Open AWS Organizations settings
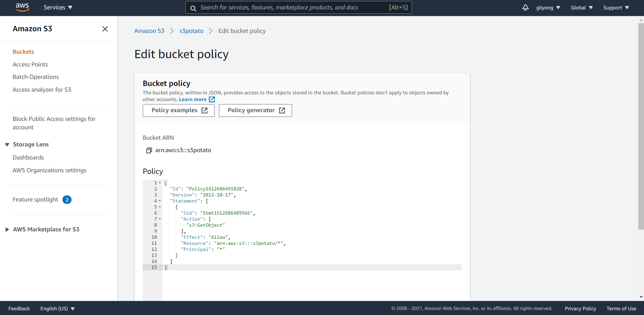The image size is (644, 315). tap(49, 170)
